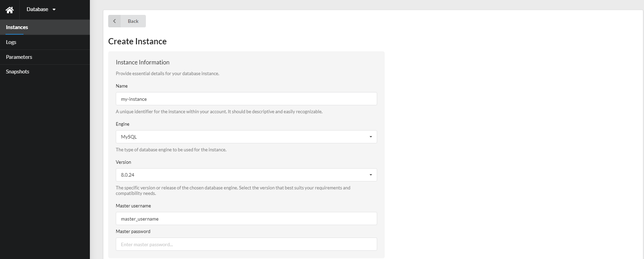The height and width of the screenshot is (259, 644).
Task: Click the Back button
Action: point(132,21)
